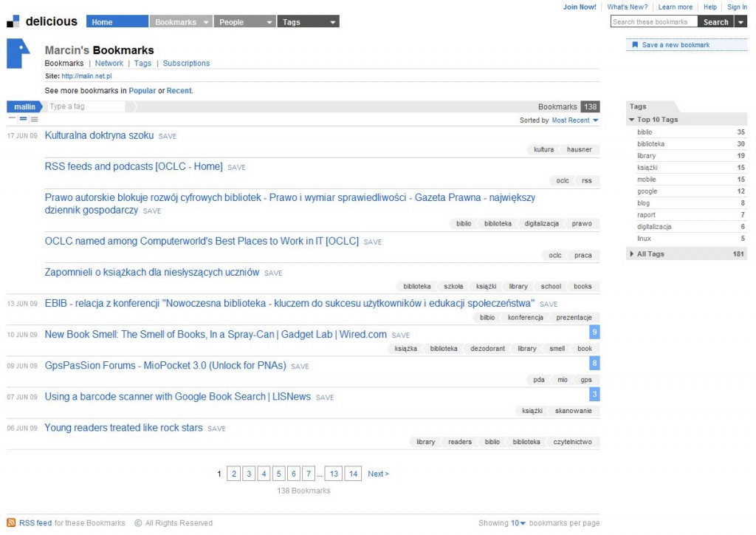The width and height of the screenshot is (756, 535).
Task: Switch to the full detail view icon
Action: coord(34,119)
